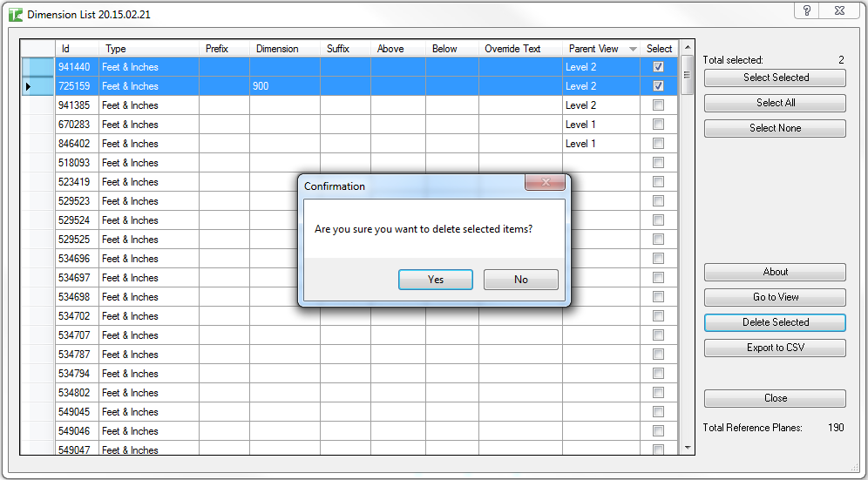Click the current row arrow indicator

point(28,86)
